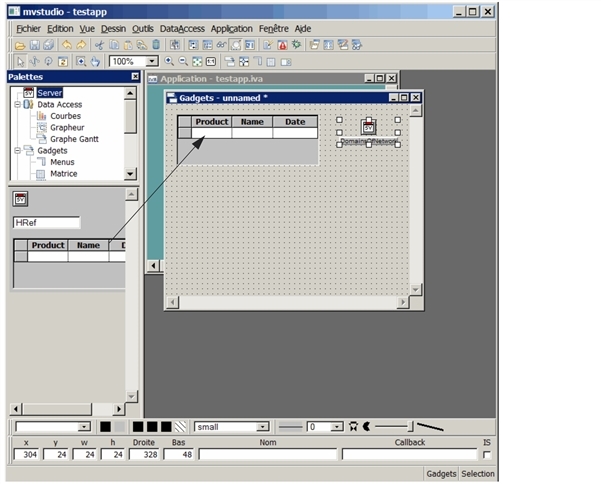Select Graphe Gantt in palette tree
Screen dimensions: 601x484
pos(73,139)
